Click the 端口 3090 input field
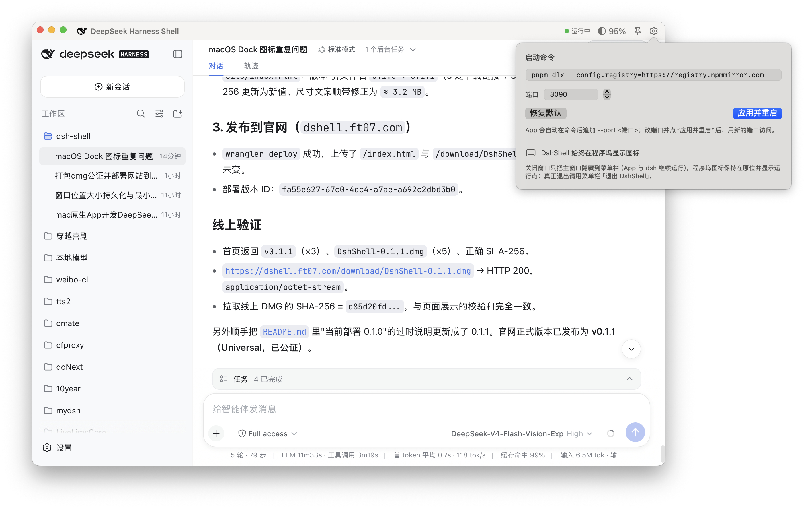This screenshot has height=508, width=812. click(571, 94)
